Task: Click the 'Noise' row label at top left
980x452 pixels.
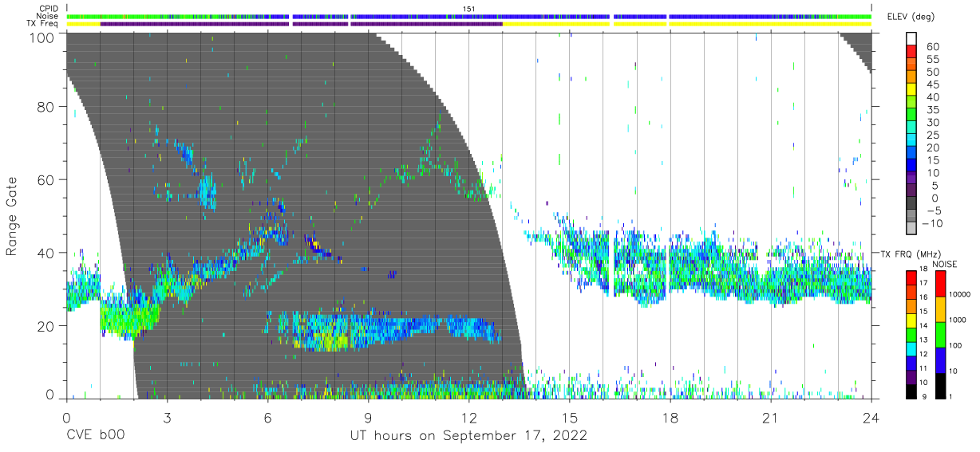Action: [x=48, y=16]
